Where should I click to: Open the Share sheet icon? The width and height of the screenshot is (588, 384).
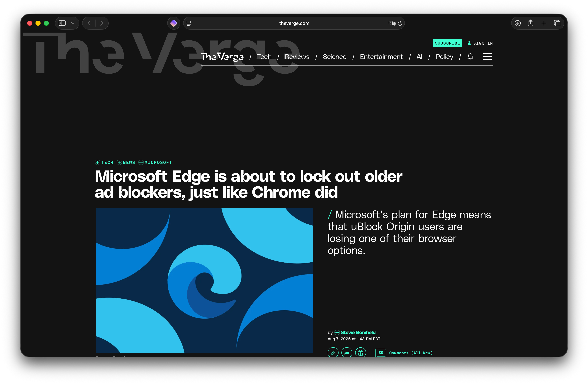coord(530,23)
